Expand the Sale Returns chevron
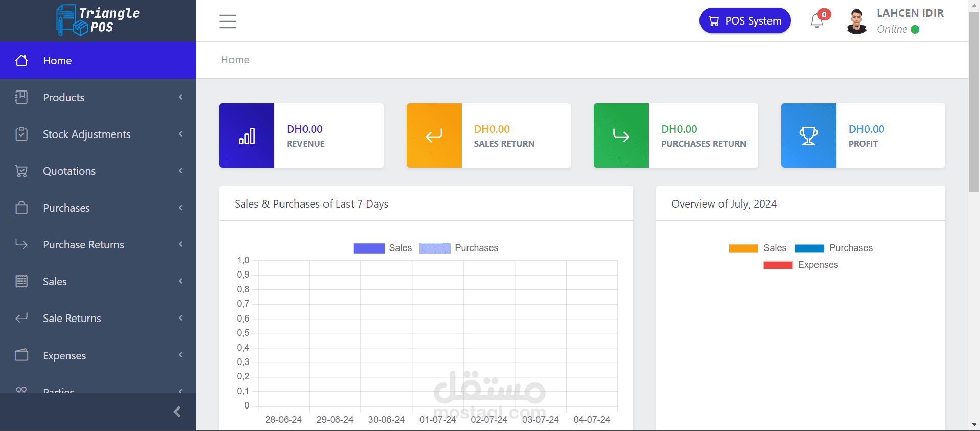 (x=180, y=318)
